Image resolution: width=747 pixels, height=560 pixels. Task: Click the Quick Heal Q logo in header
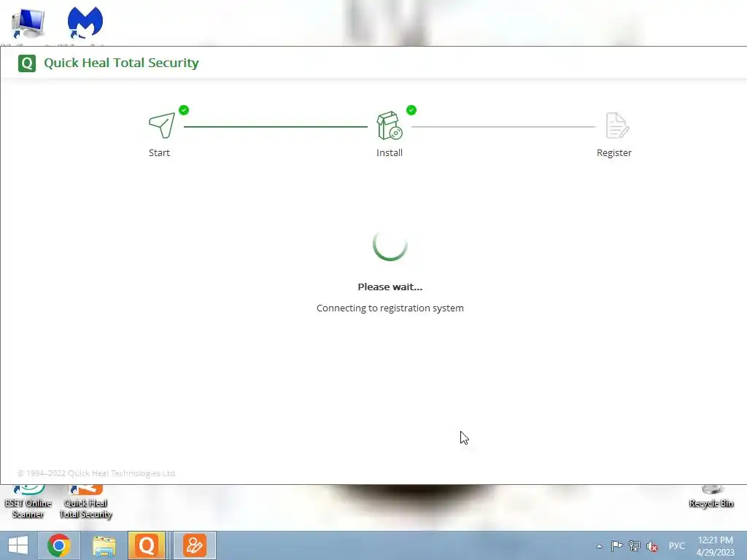(27, 63)
